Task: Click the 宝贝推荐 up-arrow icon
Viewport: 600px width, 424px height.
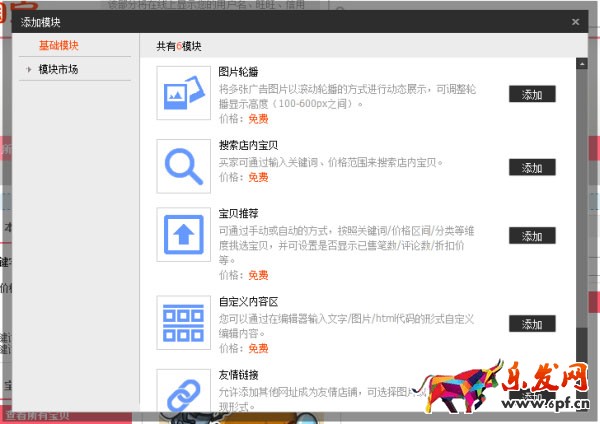Action: pyautogui.click(x=183, y=234)
